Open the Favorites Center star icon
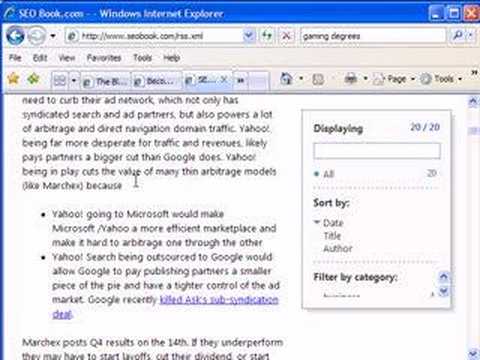This screenshot has height=360, width=480. pos(13,79)
